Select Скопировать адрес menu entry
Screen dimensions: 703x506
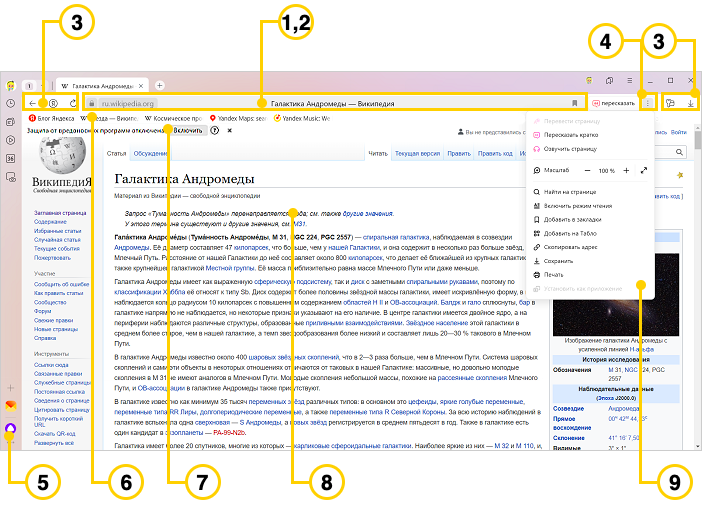click(x=570, y=247)
